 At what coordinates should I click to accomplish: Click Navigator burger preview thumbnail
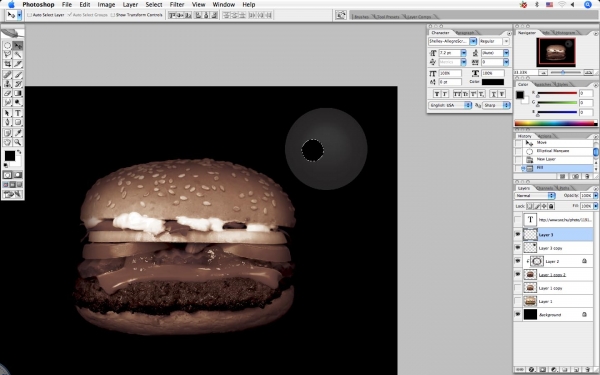coord(556,52)
